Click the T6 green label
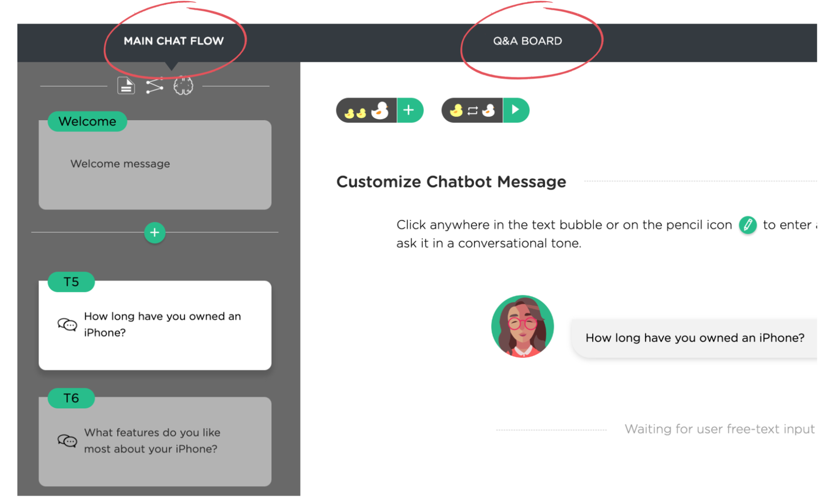This screenshot has width=832, height=504. [x=71, y=398]
